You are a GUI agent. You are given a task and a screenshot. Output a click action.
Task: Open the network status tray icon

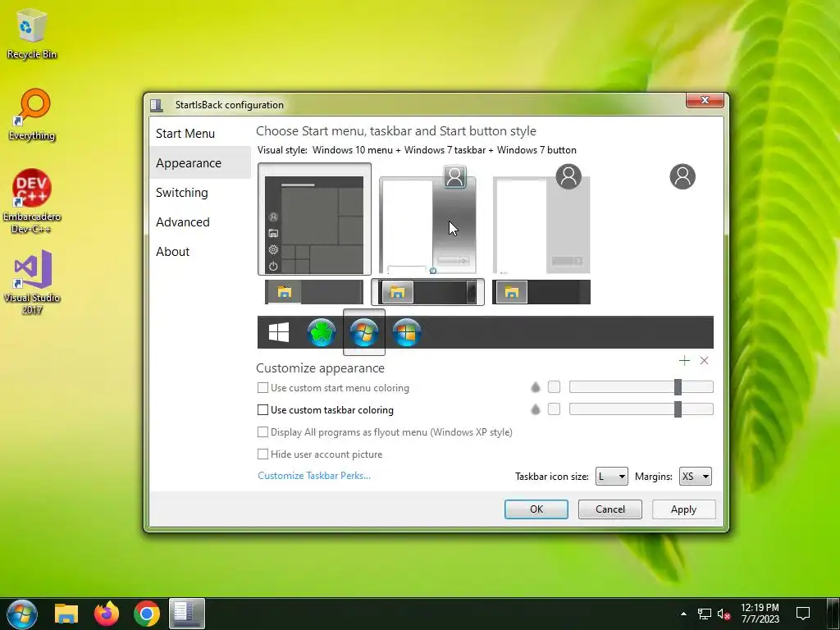click(705, 614)
